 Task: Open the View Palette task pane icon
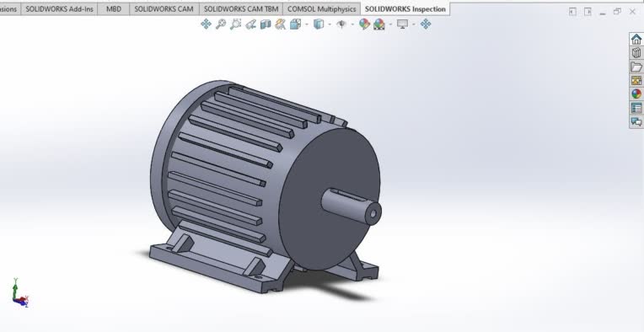[636, 80]
